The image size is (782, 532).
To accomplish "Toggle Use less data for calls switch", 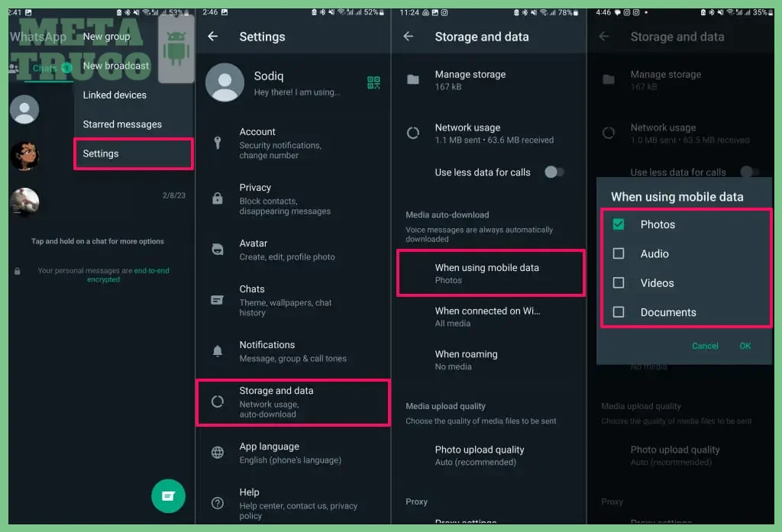I will [554, 172].
